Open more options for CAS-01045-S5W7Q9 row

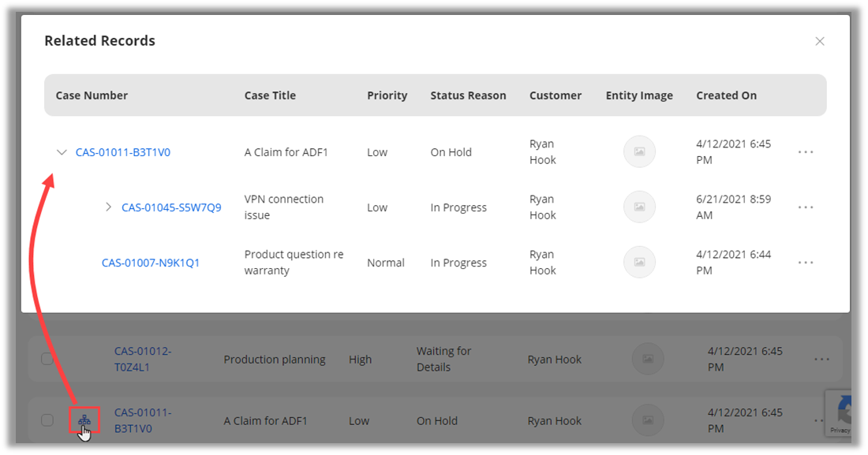pyautogui.click(x=805, y=207)
